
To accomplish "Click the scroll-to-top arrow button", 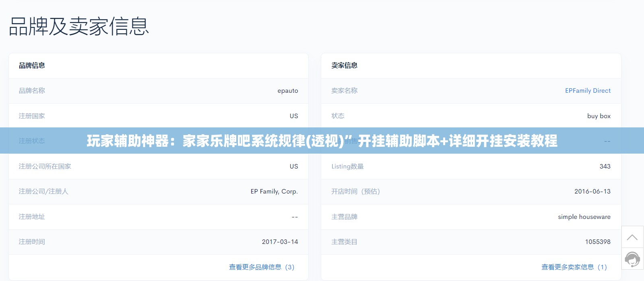I will tap(632, 237).
